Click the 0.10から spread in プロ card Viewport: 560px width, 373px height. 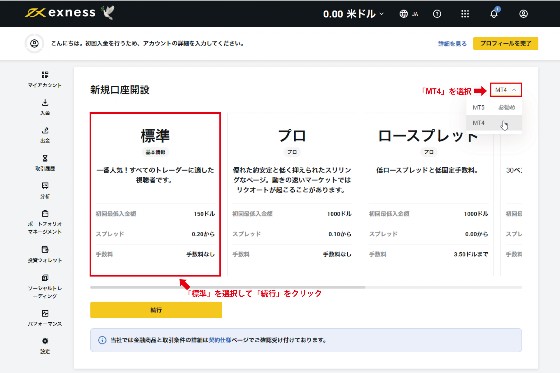pos(340,234)
